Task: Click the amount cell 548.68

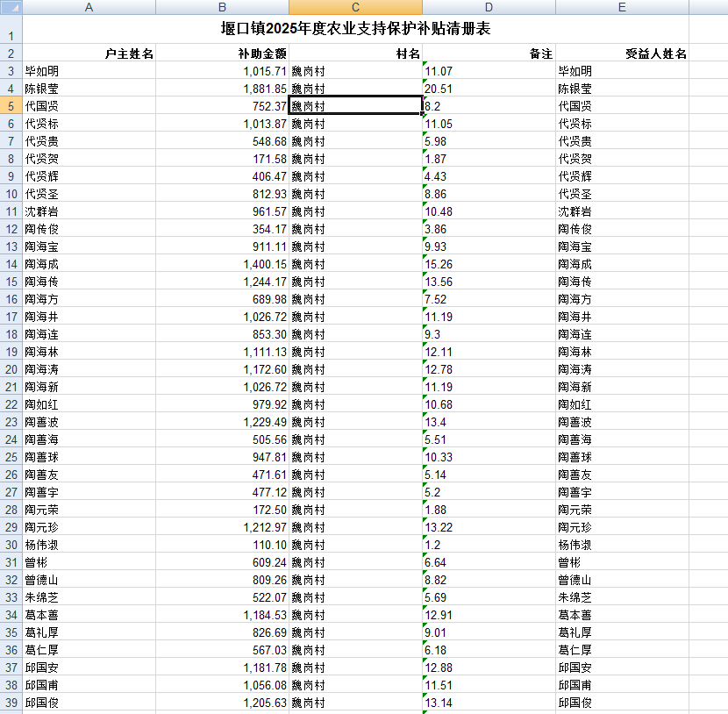Action: coord(222,141)
